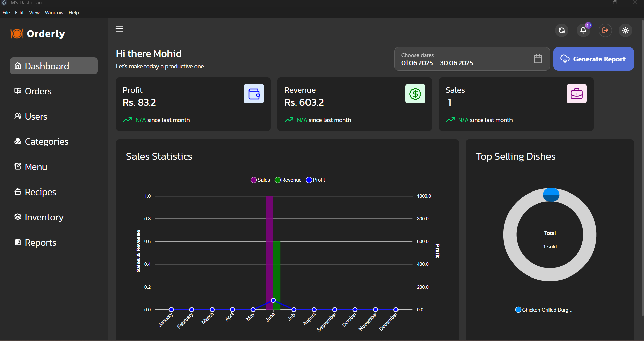
Task: Click the cloud download icon on Generate Report
Action: 565,59
